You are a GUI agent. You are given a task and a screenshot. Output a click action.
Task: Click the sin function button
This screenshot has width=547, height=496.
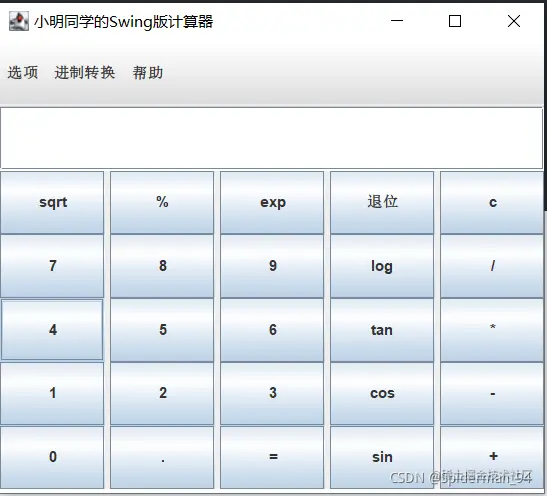(382, 457)
